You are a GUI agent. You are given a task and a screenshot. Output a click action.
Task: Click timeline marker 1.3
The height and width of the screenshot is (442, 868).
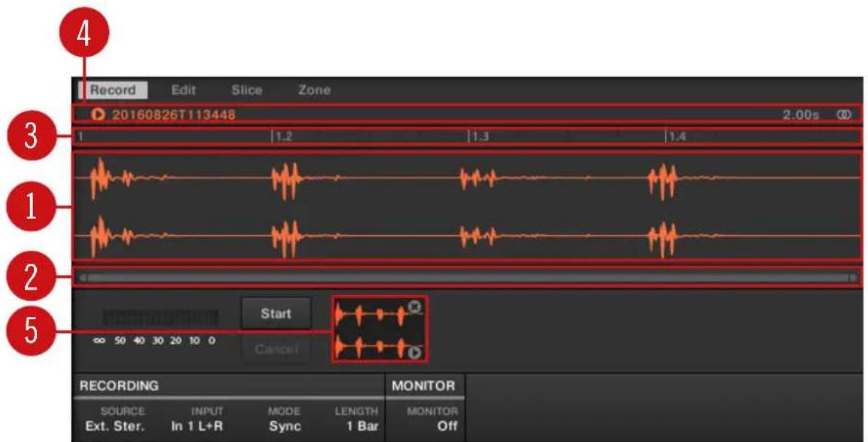pos(479,136)
